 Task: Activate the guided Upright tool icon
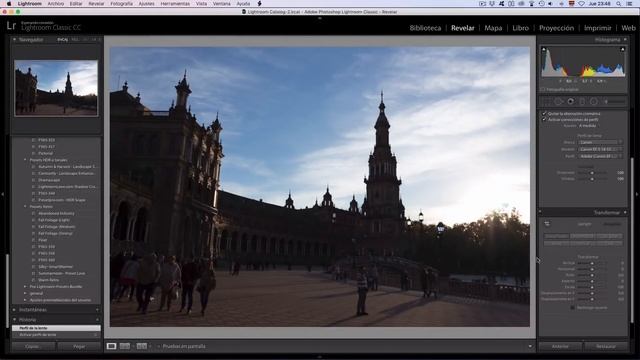point(547,224)
